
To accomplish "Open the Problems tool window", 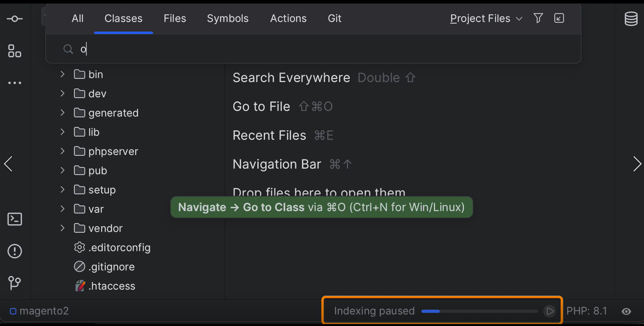I will tap(15, 251).
